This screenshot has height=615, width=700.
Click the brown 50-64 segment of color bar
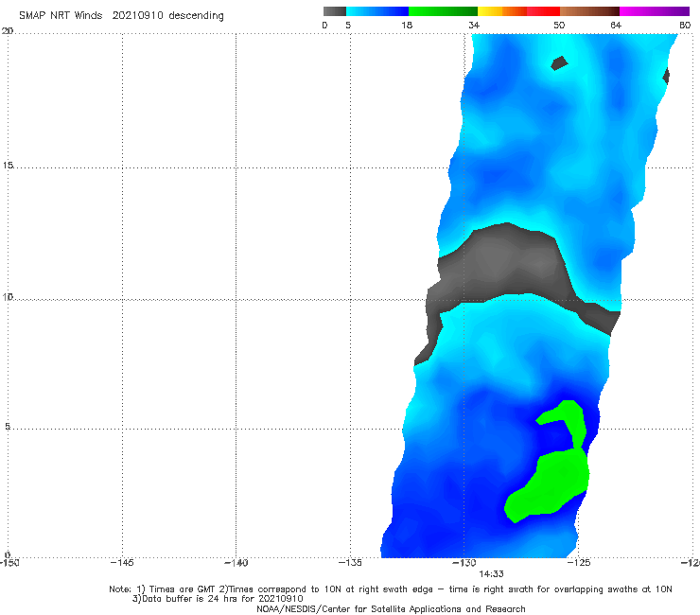pyautogui.click(x=589, y=11)
